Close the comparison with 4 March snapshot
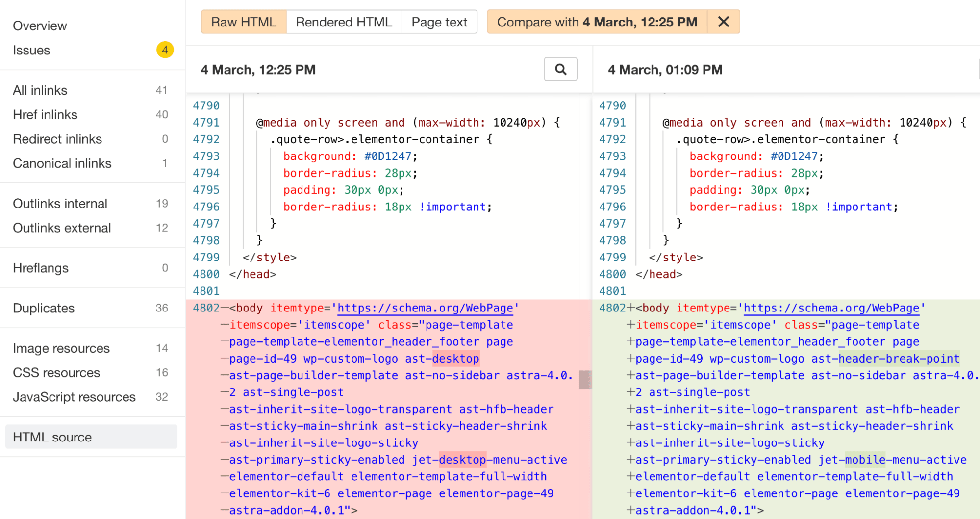This screenshot has height=519, width=980. [724, 22]
